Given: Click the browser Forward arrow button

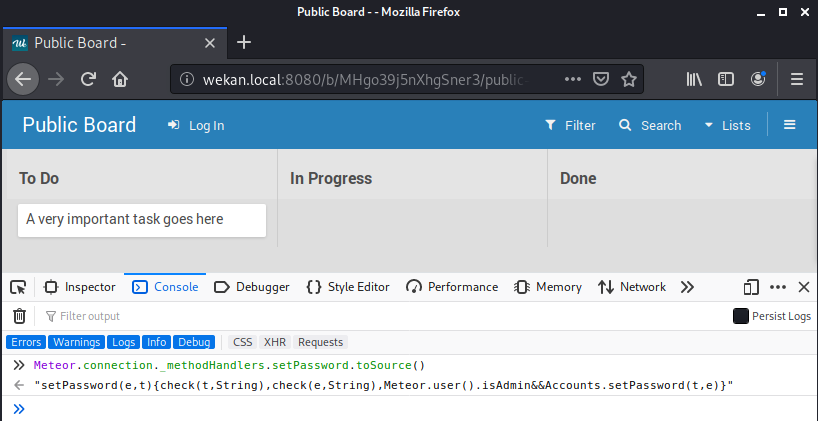Looking at the screenshot, I should pos(56,79).
